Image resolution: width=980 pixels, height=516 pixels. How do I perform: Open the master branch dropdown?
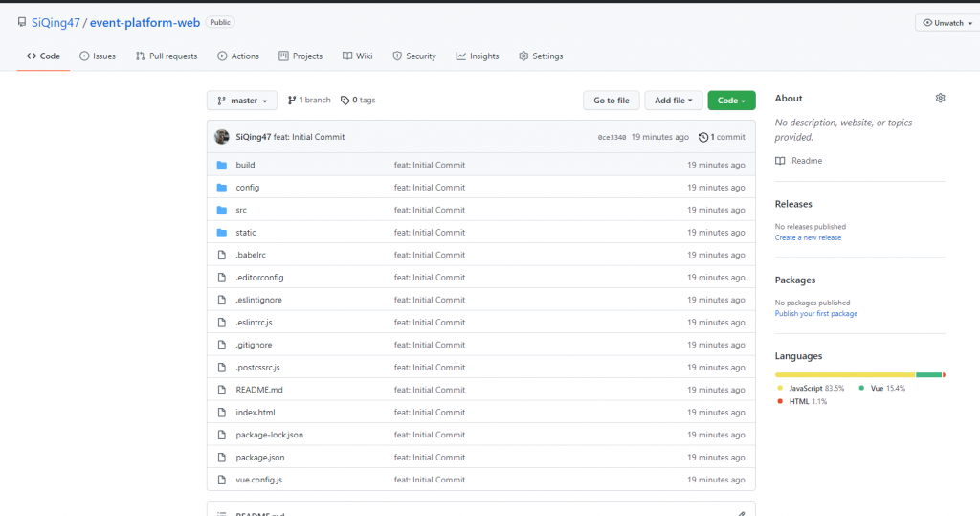242,101
